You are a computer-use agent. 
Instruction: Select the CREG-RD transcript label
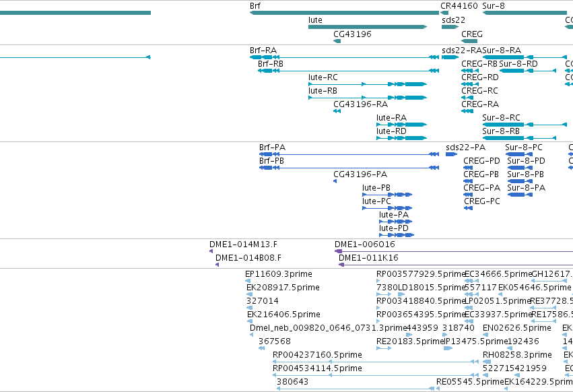pyautogui.click(x=480, y=77)
